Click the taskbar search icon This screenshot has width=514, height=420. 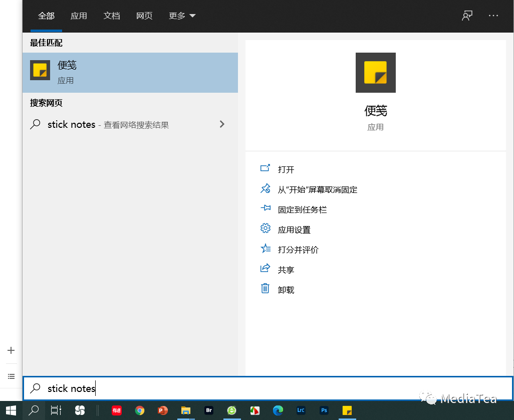tap(34, 410)
